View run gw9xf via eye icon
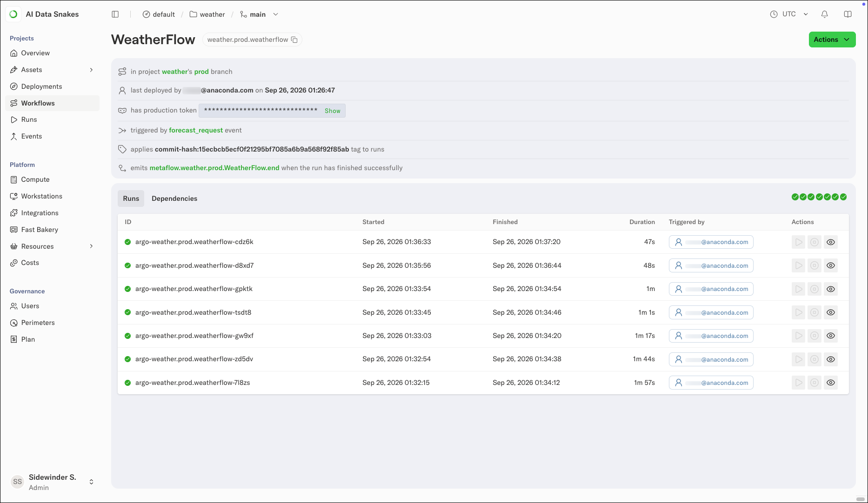 click(x=830, y=336)
